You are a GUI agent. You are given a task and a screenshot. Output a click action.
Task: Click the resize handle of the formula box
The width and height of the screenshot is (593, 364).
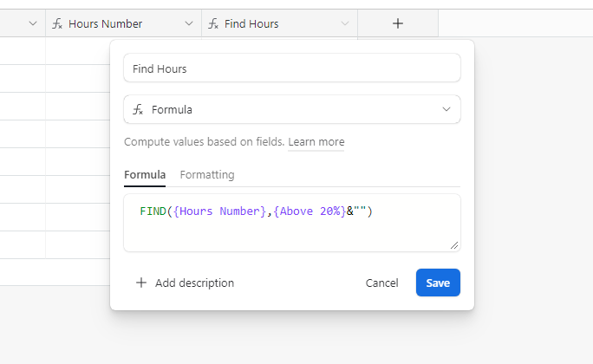pos(454,245)
